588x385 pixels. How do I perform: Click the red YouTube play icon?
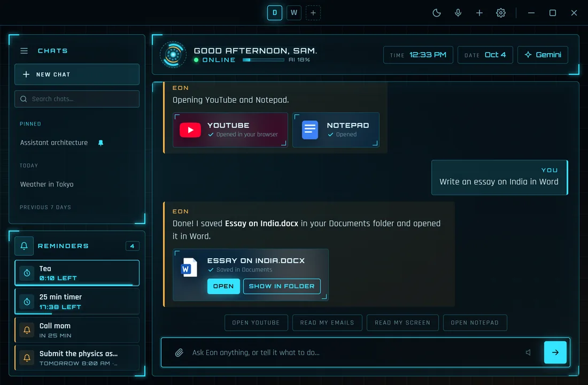[190, 130]
